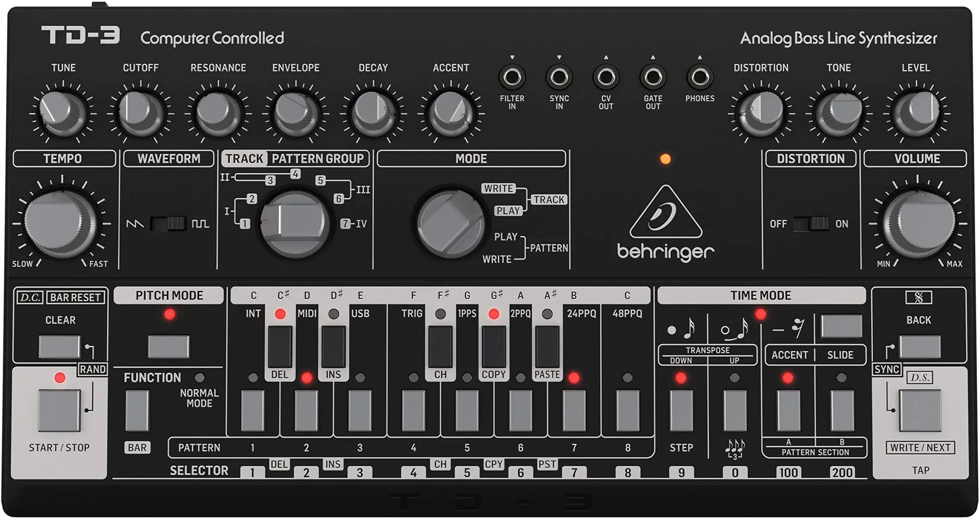The width and height of the screenshot is (980, 518).
Task: Click the red LED above the G# key
Action: point(494,314)
